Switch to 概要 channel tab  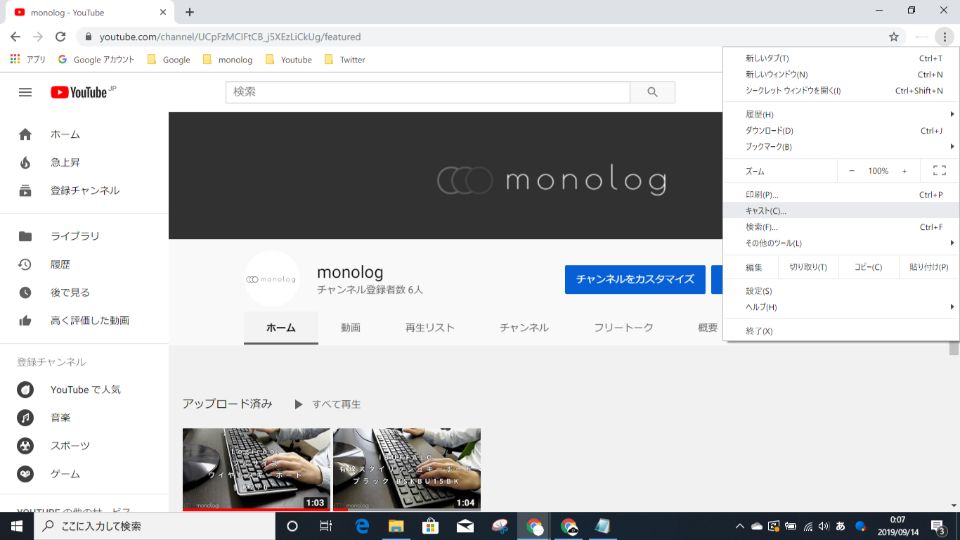click(708, 328)
